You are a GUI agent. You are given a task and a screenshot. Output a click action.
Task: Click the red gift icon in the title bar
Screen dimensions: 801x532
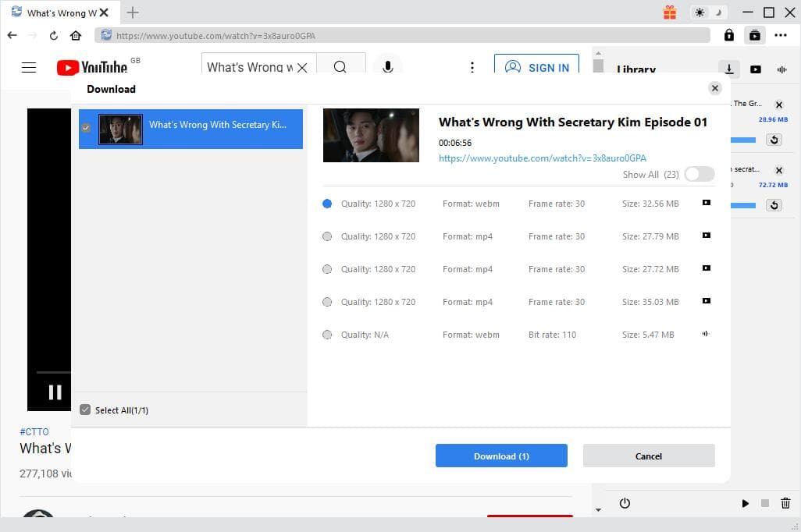click(670, 12)
